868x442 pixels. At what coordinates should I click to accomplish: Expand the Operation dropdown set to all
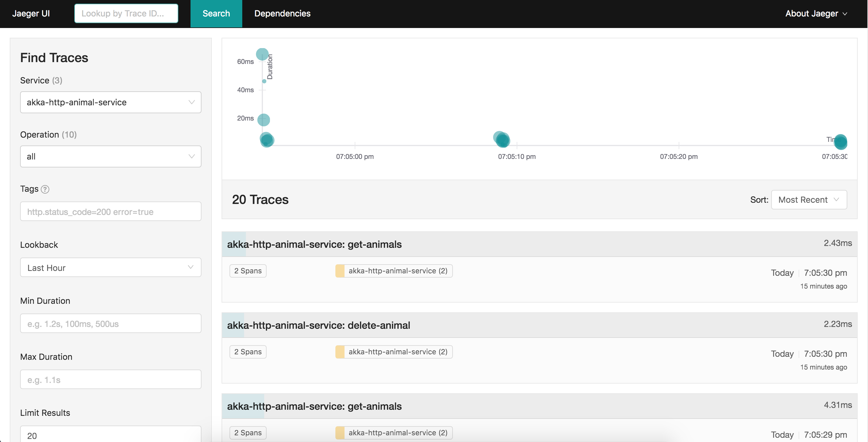110,156
